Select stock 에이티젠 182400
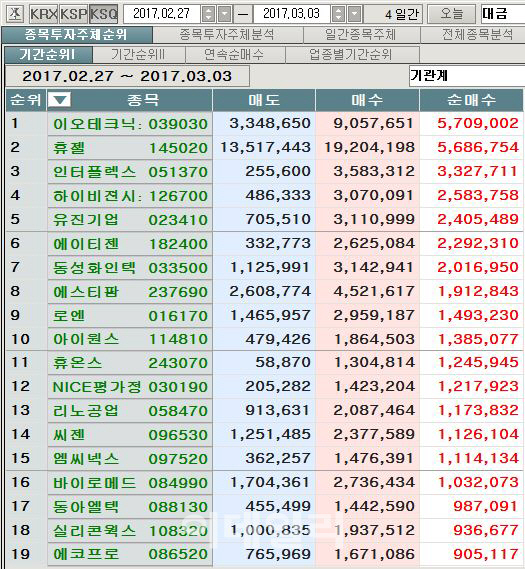This screenshot has height=569, width=525. coord(130,244)
